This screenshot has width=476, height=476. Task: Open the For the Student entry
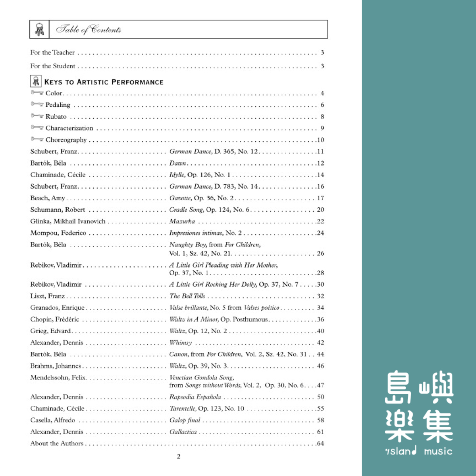[x=53, y=66]
